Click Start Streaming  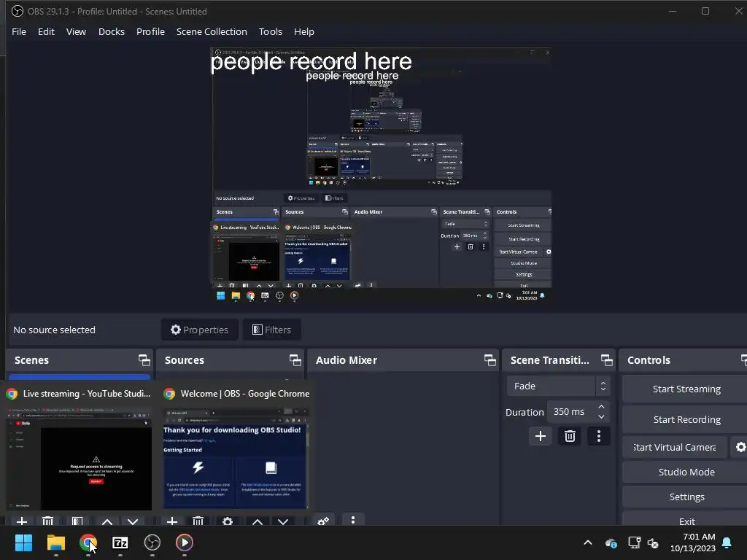(x=686, y=389)
